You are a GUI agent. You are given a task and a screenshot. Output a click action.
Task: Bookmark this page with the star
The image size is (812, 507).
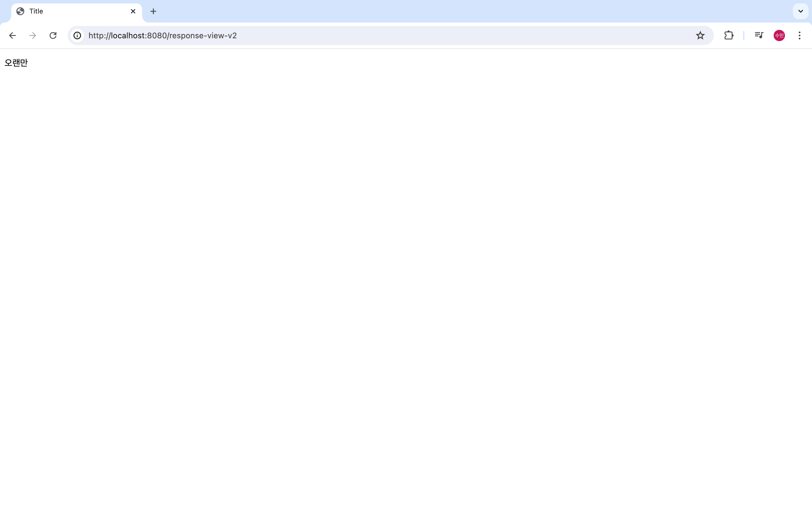[700, 35]
